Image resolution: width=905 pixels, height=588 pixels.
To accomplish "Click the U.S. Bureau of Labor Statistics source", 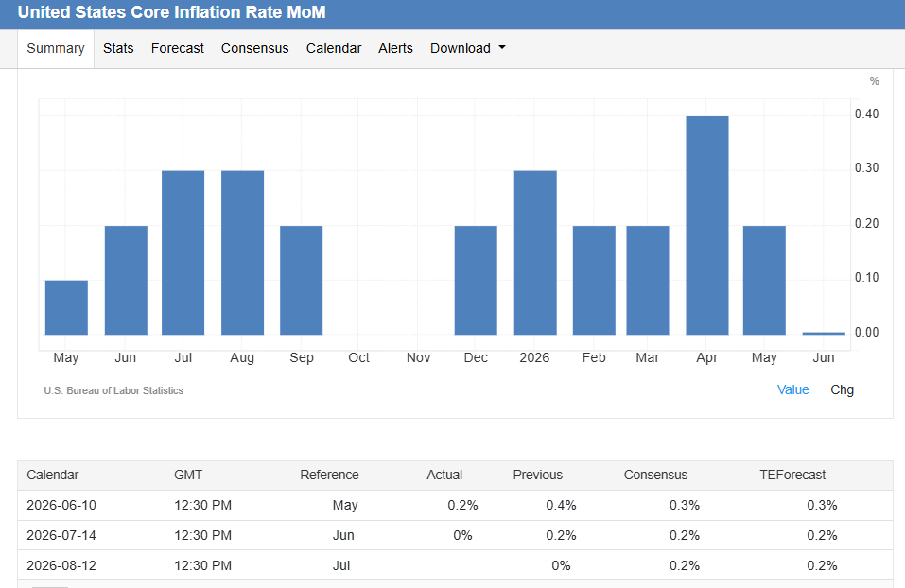I will click(113, 390).
